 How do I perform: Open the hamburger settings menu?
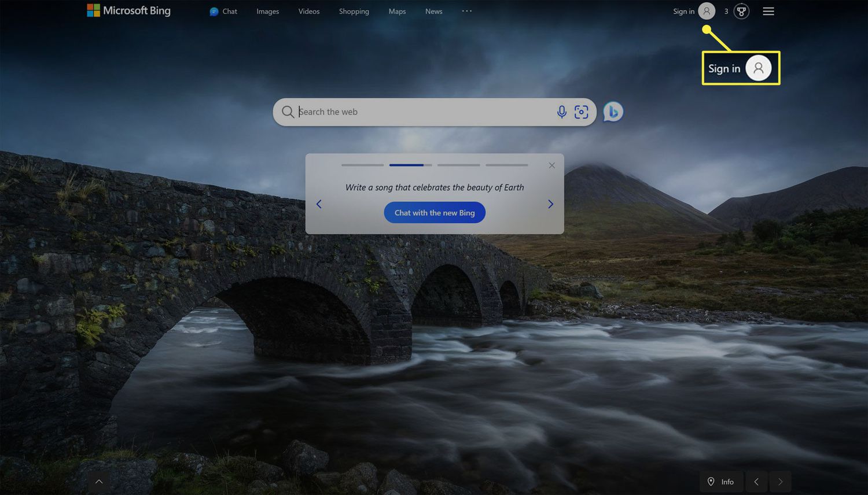[768, 12]
